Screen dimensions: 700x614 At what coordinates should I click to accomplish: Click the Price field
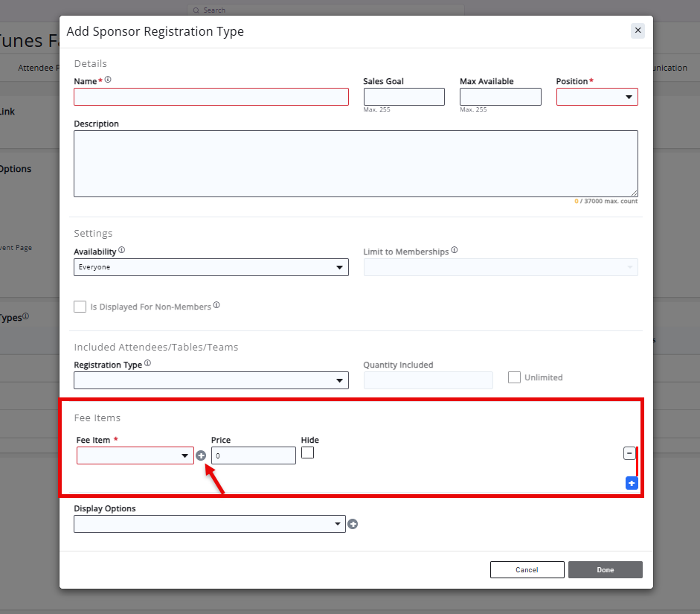coord(254,455)
